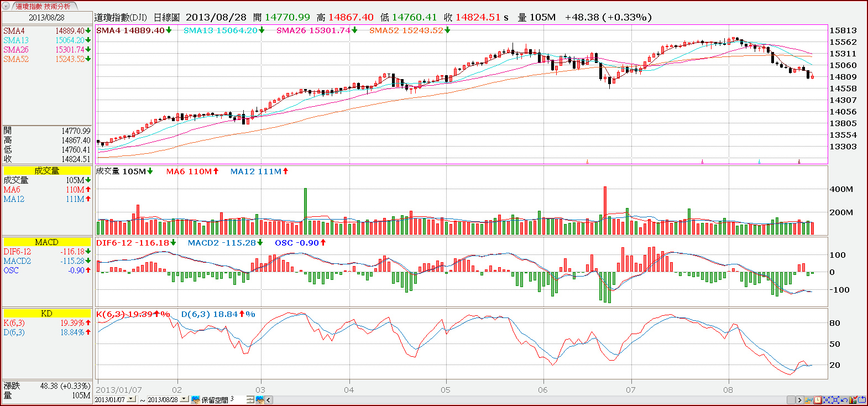Click the 漲跌 48.38 (+0.33%) row at bottom left

[x=46, y=386]
